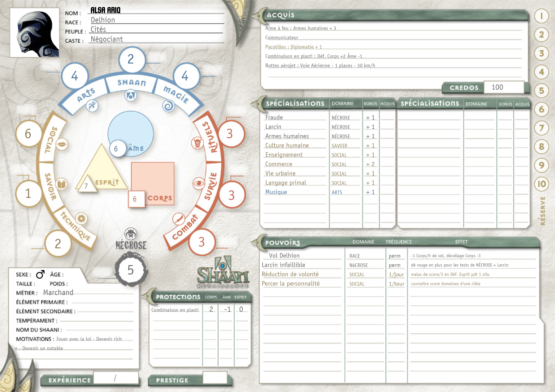Click the gear icon beside Technique

pyautogui.click(x=81, y=219)
